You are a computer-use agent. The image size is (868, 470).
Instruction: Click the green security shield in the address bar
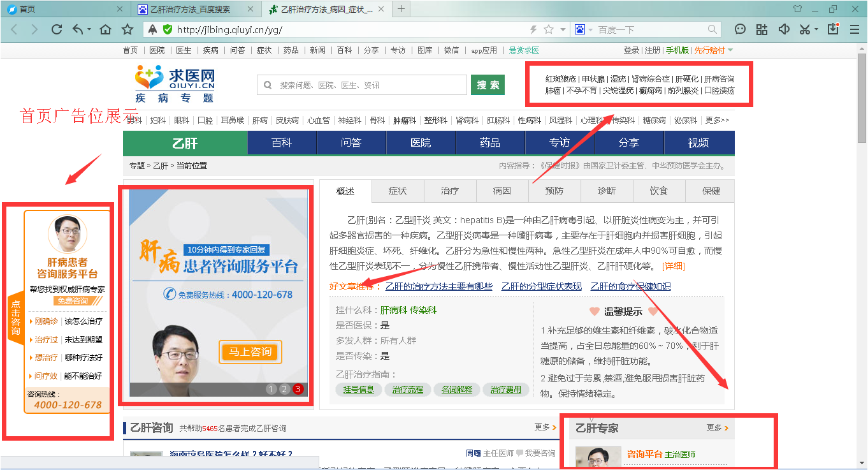coord(167,29)
